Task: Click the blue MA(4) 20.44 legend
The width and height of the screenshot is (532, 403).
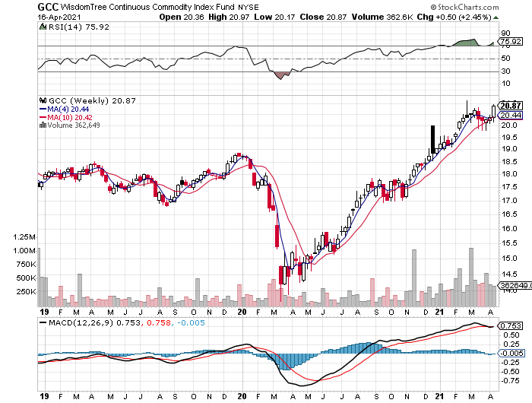Action: click(65, 109)
